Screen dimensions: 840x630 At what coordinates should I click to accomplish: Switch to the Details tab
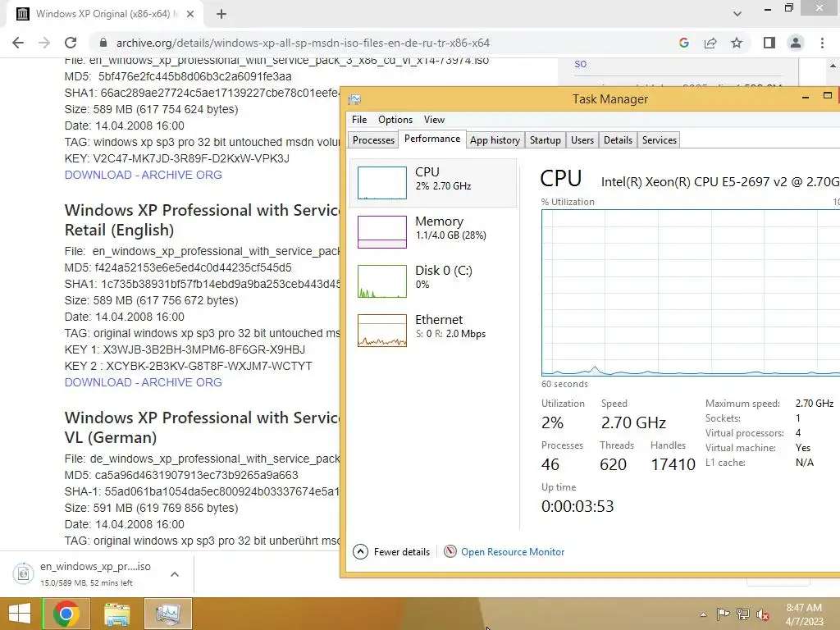click(x=618, y=139)
